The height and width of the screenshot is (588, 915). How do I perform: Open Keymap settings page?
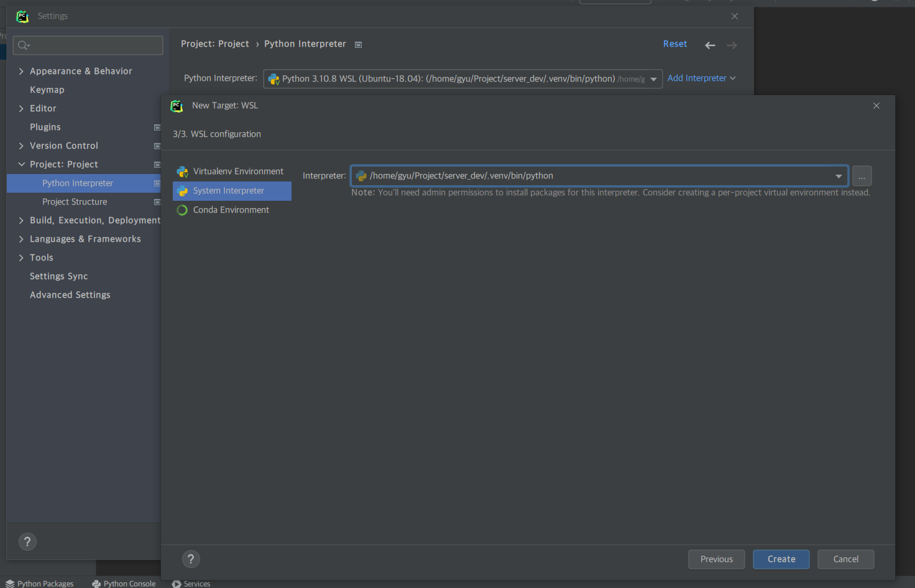[x=47, y=90]
